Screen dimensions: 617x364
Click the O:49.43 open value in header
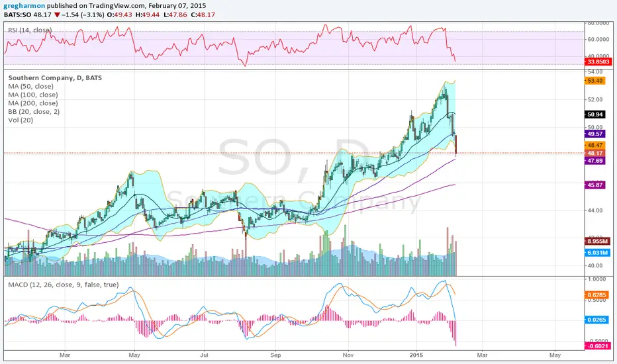pos(120,15)
